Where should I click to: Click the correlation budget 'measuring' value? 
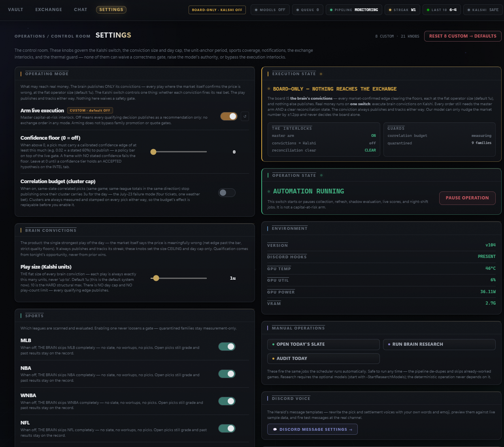point(481,136)
